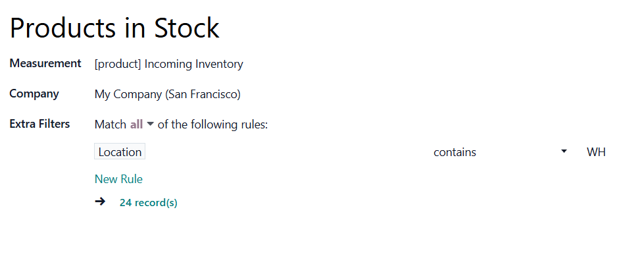The width and height of the screenshot is (644, 272).
Task: Add a New Rule to filters
Action: point(118,179)
